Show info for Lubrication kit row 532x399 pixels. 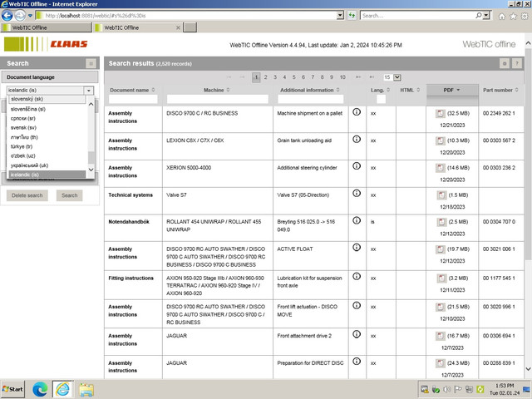357,276
